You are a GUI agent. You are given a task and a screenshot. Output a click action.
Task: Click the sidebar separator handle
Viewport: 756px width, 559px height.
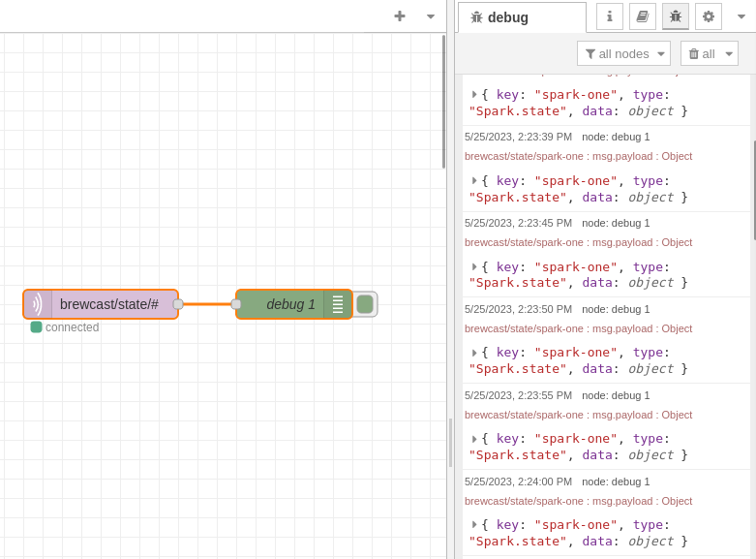(451, 443)
